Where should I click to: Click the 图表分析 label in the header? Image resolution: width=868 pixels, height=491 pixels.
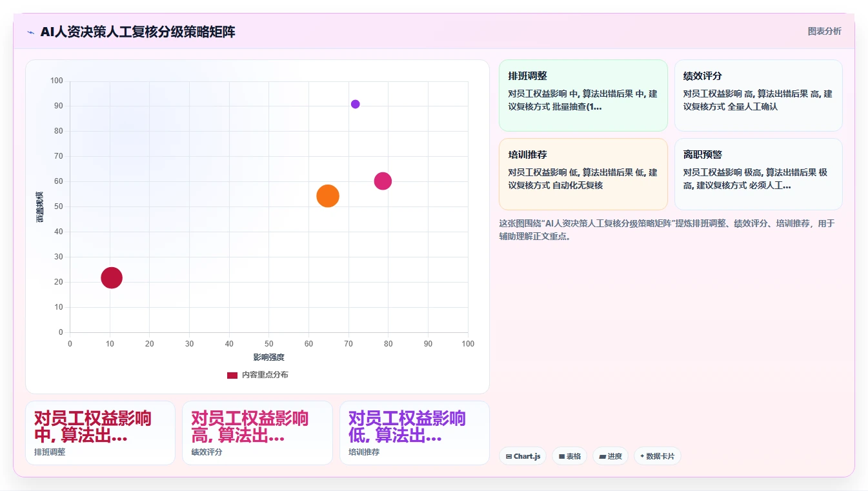pos(825,31)
